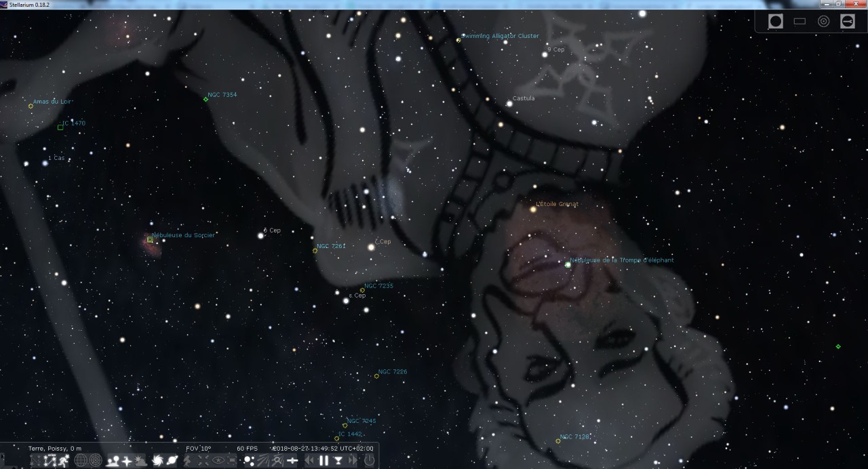This screenshot has height=469, width=868.
Task: Select the Nébuleuse du Sorcier label
Action: 183,235
